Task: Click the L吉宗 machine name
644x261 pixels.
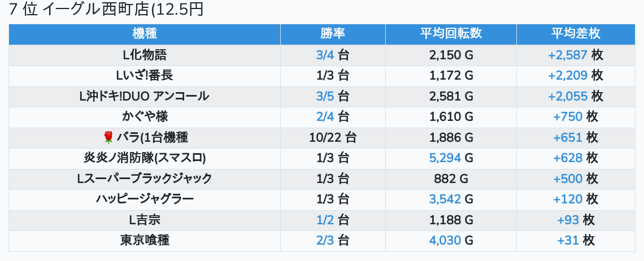Action: click(145, 220)
